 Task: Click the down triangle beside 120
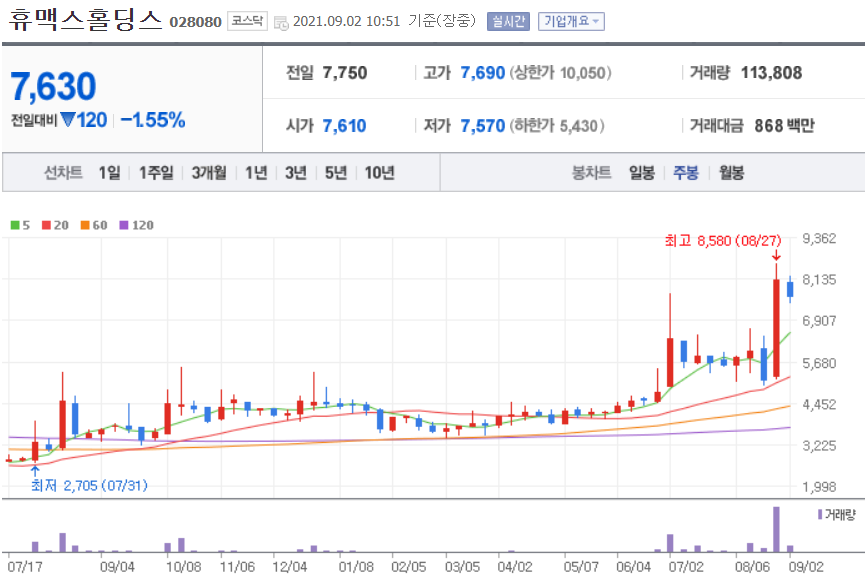tap(67, 119)
